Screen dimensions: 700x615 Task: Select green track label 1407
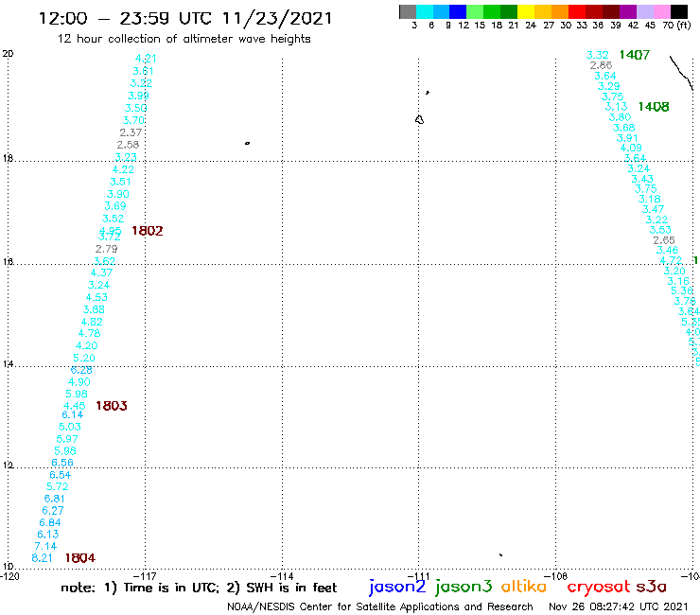point(635,55)
